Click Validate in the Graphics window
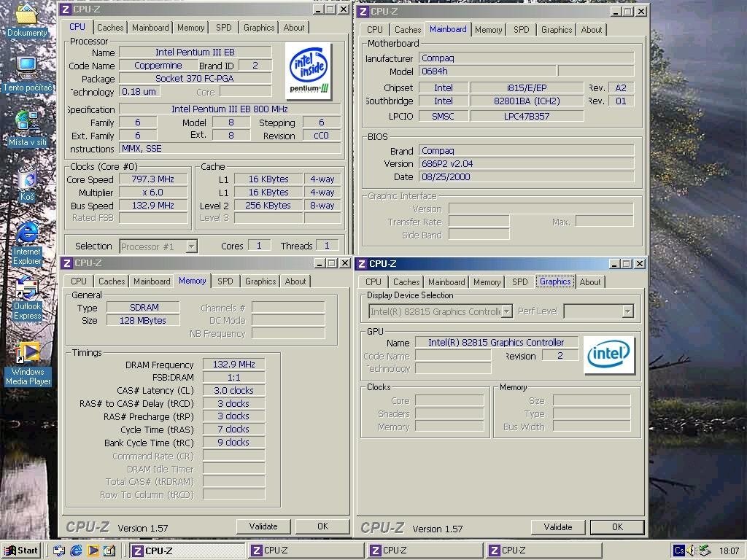The image size is (747, 560). tap(558, 527)
